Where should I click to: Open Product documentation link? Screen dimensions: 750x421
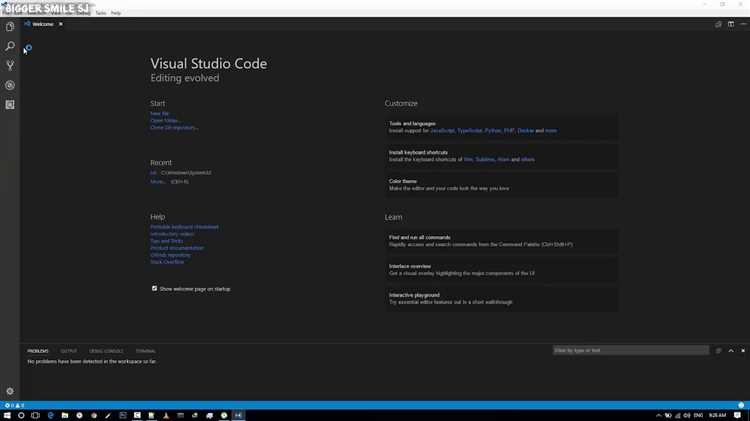[x=177, y=248]
